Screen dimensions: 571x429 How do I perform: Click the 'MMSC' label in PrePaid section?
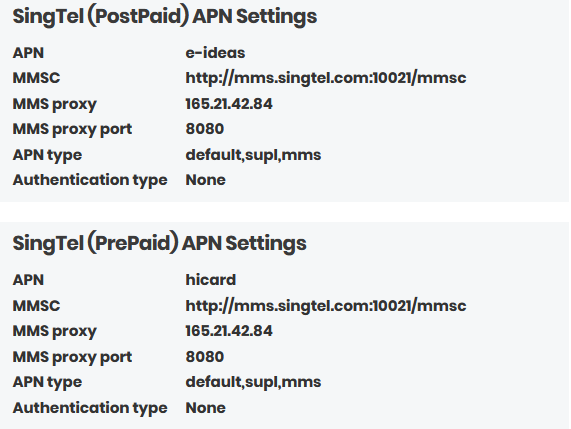(36, 306)
